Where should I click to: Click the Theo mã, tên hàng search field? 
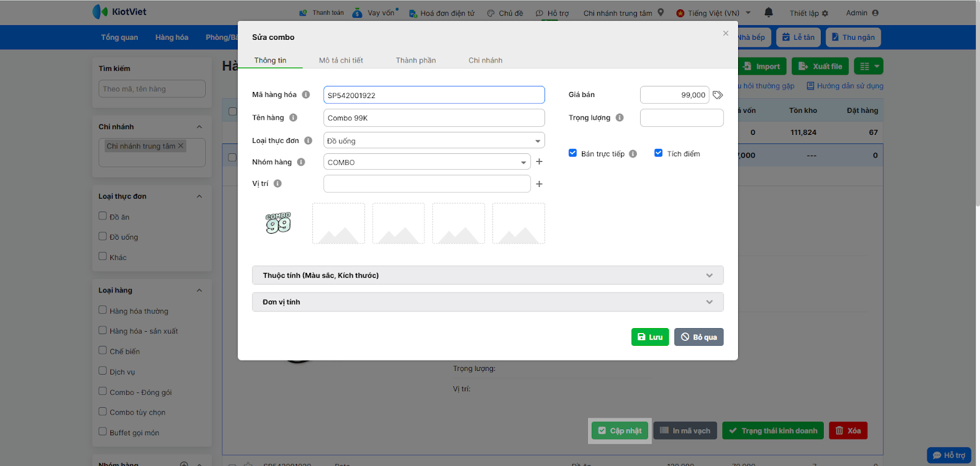pos(152,89)
